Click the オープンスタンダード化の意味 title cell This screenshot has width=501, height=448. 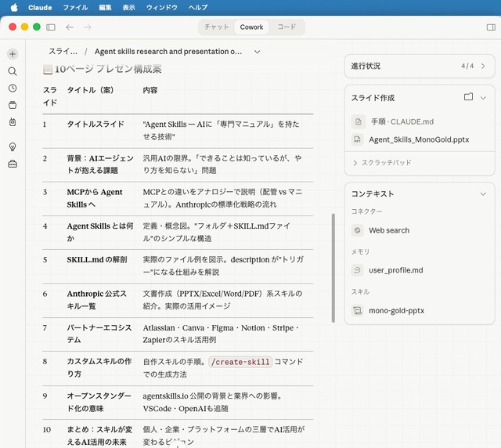(x=99, y=402)
